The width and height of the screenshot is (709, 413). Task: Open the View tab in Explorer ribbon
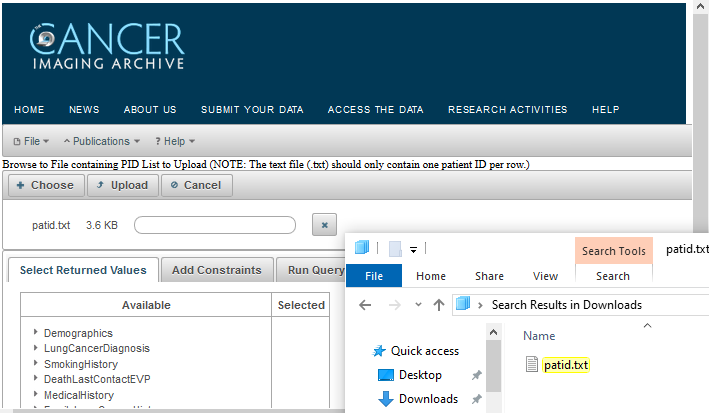pyautogui.click(x=545, y=276)
